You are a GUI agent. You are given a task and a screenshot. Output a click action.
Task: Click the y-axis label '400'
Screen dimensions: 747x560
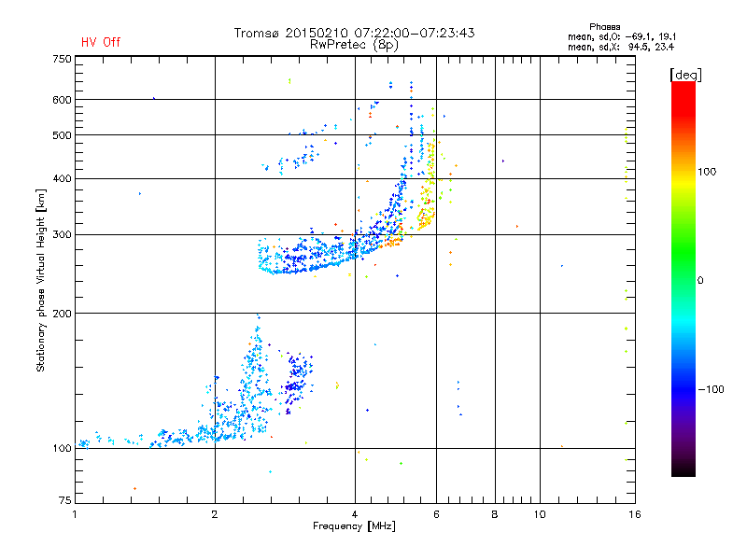(x=62, y=178)
